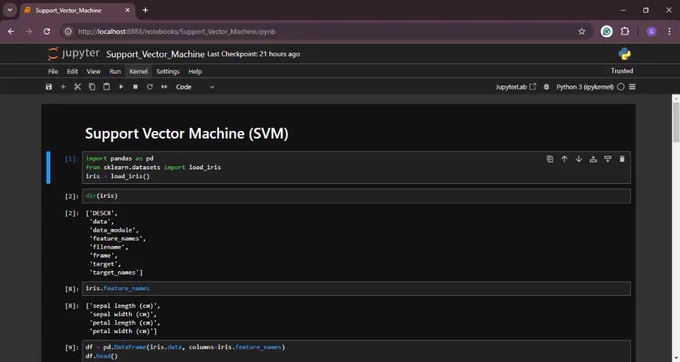Click the Trusted notebook indicator
Image resolution: width=680 pixels, height=362 pixels.
point(622,71)
